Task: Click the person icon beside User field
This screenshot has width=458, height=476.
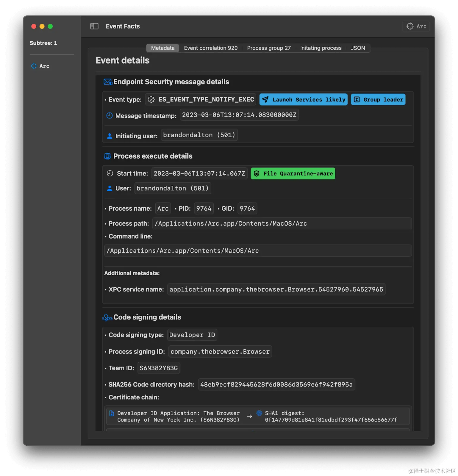Action: 110,188
